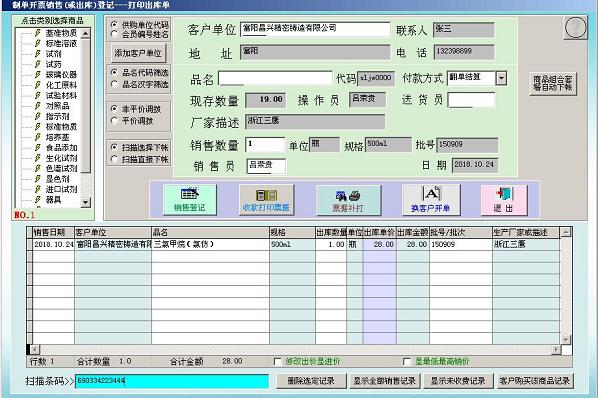Screen dimensions: 598x398
Task: Click the 扫描条码 barcode input field
Action: point(172,381)
